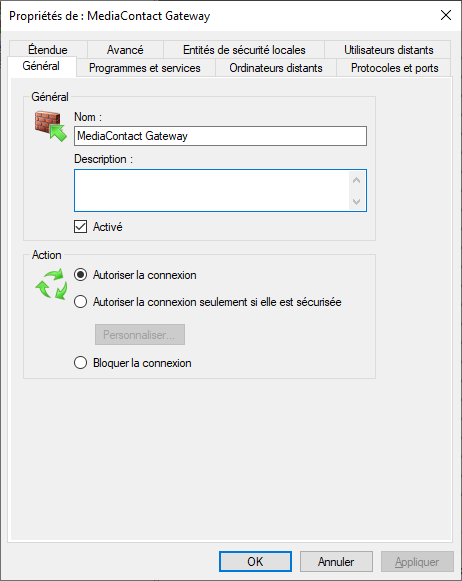Select Autoriser la connexion radio button
Viewport: 462px width, 581px height.
point(80,275)
